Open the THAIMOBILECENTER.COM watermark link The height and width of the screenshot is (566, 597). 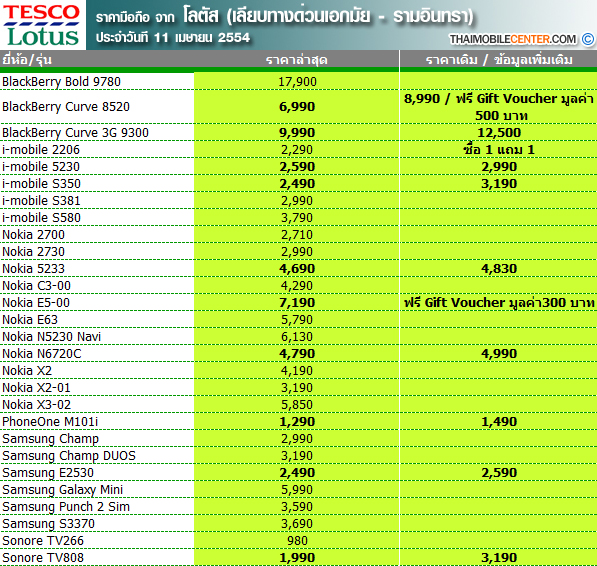point(512,39)
